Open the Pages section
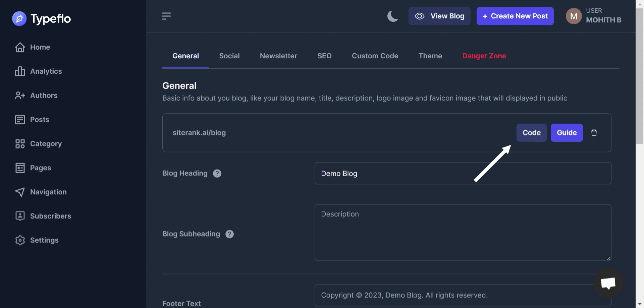The height and width of the screenshot is (308, 644). [41, 168]
